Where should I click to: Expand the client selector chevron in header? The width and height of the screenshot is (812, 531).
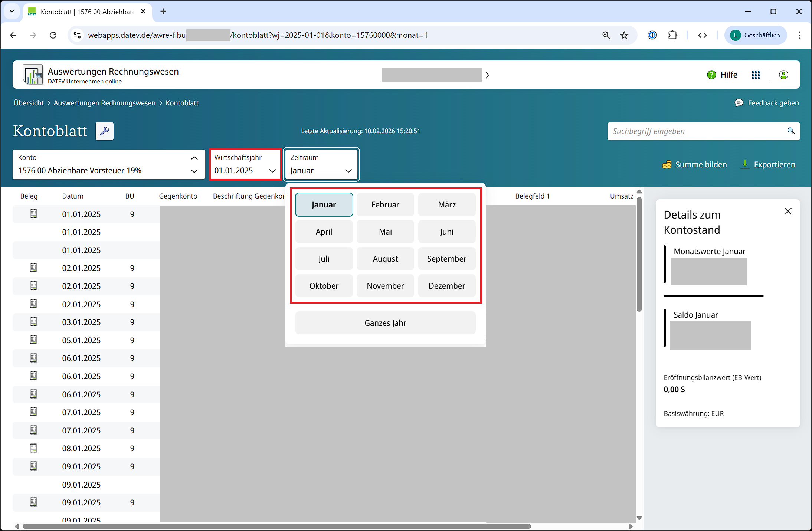click(487, 75)
